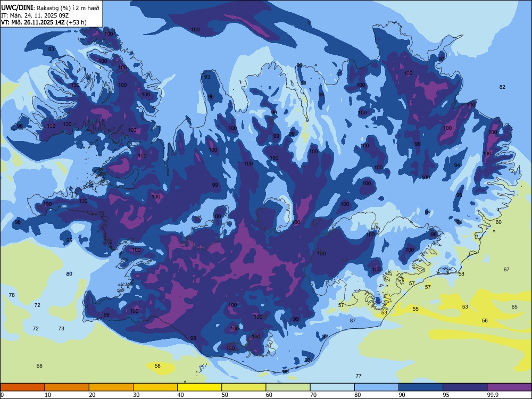Click the light orange 20–30 legend swatch
The height and width of the screenshot is (399, 532).
tap(111, 387)
